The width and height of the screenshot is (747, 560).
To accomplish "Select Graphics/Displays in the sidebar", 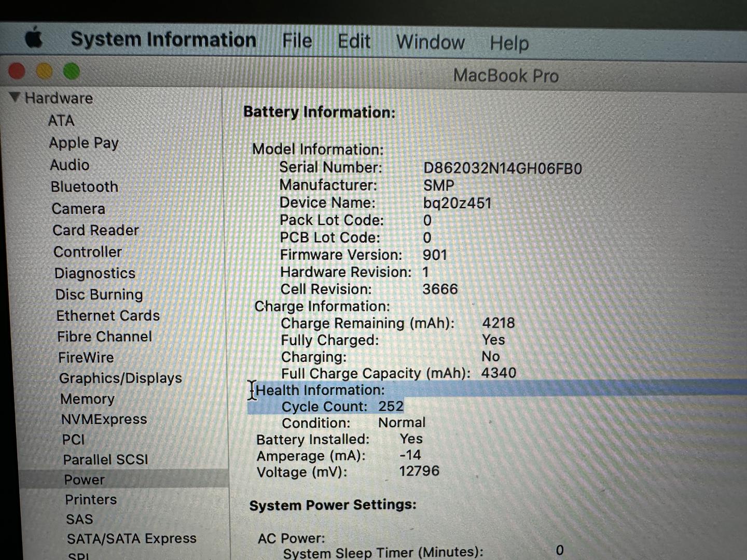I will click(x=120, y=378).
